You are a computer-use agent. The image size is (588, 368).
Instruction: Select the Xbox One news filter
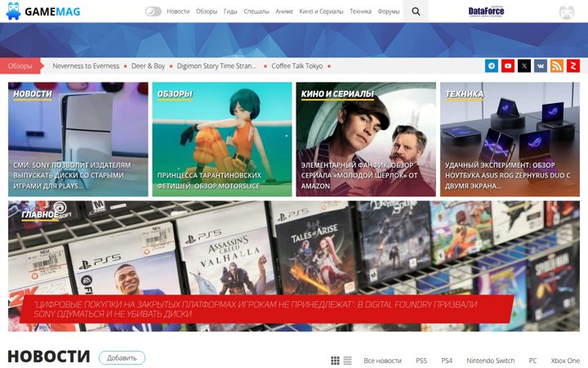[565, 361]
